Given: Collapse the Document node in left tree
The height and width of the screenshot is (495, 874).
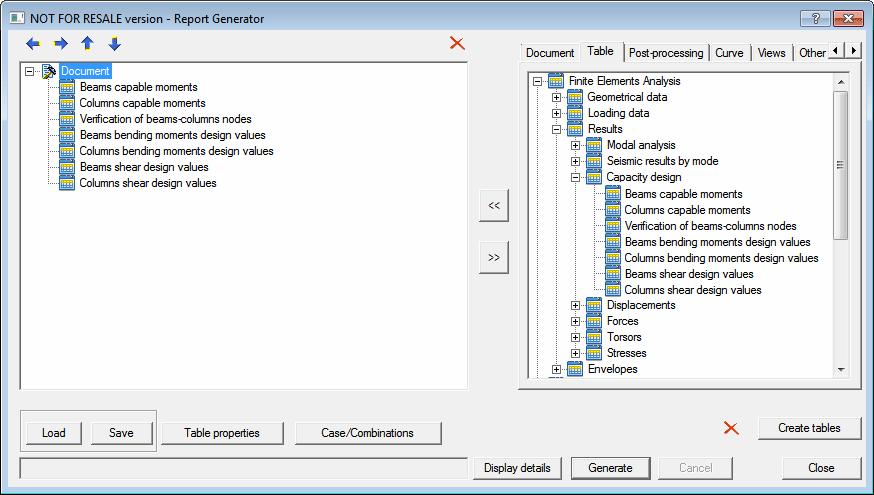Looking at the screenshot, I should pos(30,71).
